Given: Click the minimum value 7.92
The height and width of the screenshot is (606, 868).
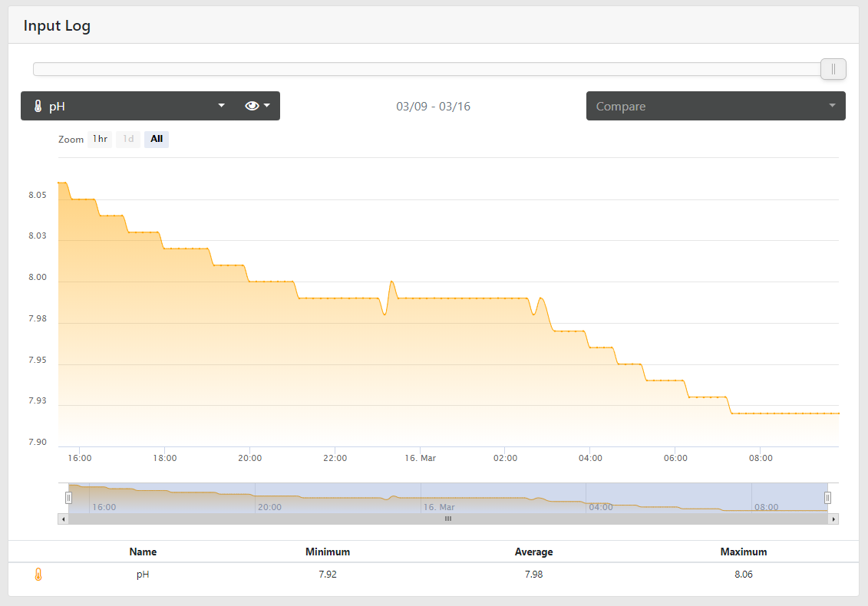Looking at the screenshot, I should coord(328,575).
